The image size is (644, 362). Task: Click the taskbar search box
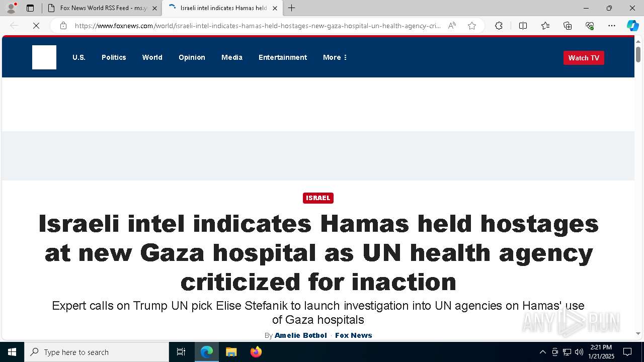[x=97, y=352]
